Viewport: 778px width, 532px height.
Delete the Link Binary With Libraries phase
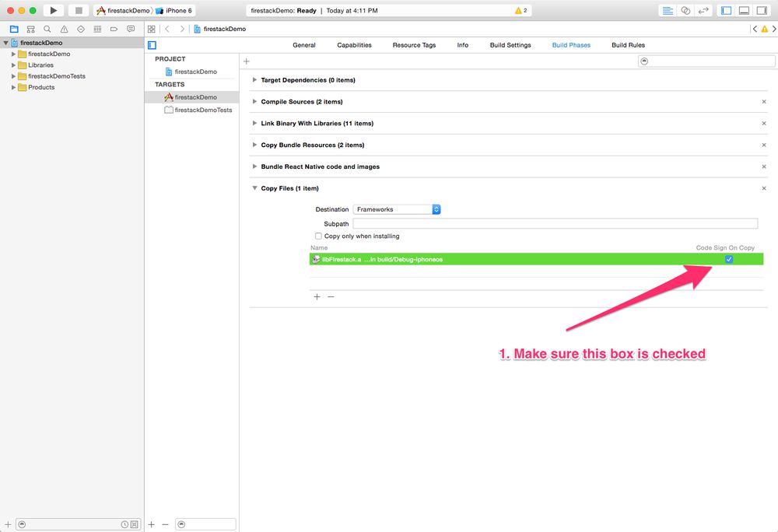[x=764, y=124]
